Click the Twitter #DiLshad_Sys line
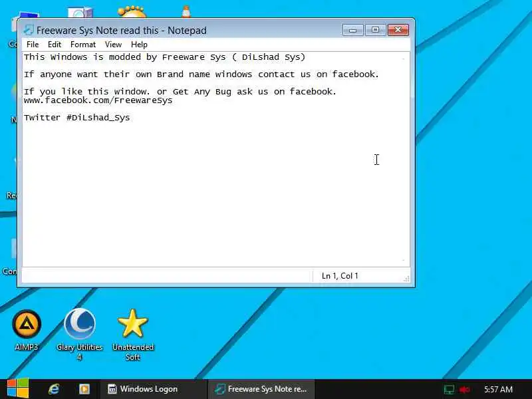Image resolution: width=532 pixels, height=399 pixels. pyautogui.click(x=76, y=118)
